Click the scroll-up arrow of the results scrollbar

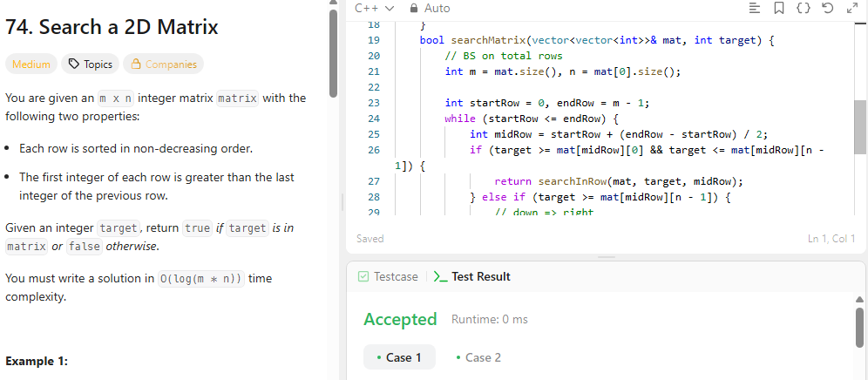pos(859,300)
